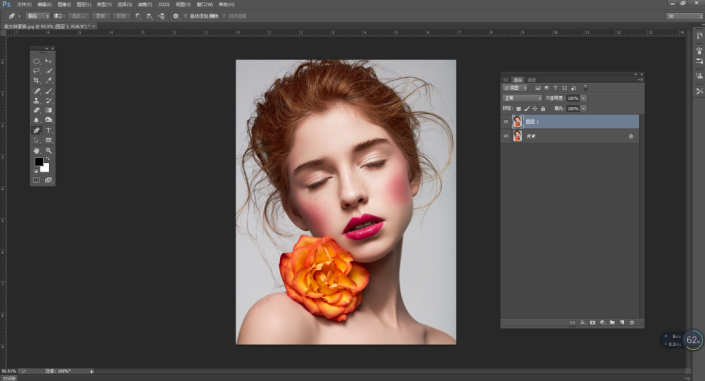Select the Type tool in toolbox
705x381 pixels.
click(x=49, y=130)
